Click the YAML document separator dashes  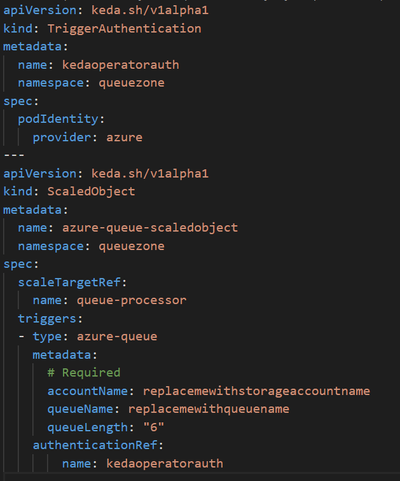click(14, 155)
